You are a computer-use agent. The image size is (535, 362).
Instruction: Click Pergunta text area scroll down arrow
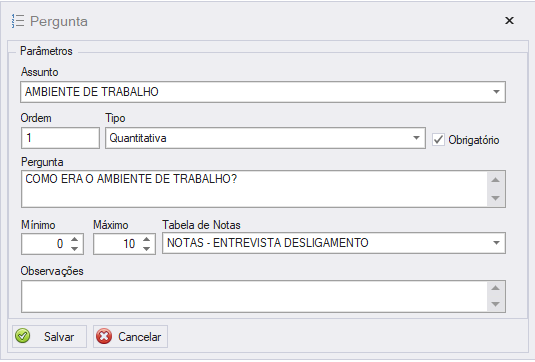[495, 198]
